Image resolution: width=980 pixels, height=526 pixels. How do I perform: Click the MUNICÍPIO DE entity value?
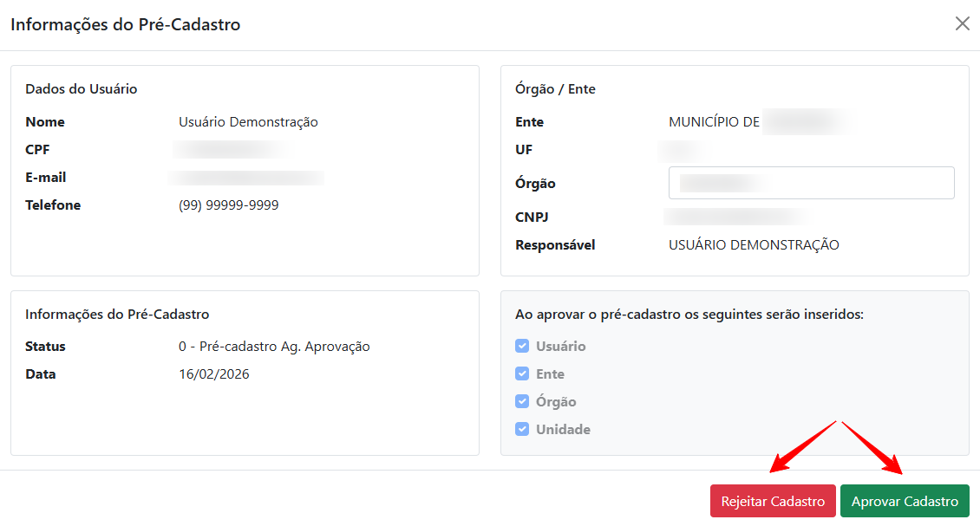click(714, 122)
